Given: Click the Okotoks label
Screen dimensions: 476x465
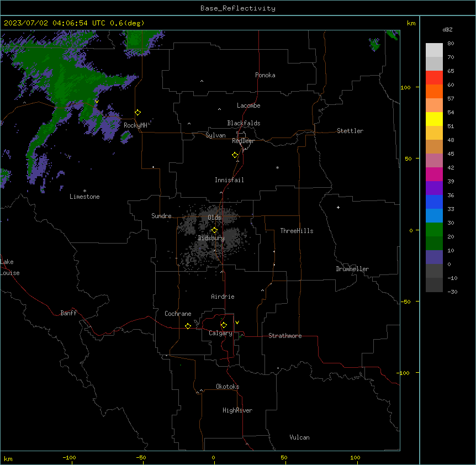Looking at the screenshot, I should pos(228,387).
